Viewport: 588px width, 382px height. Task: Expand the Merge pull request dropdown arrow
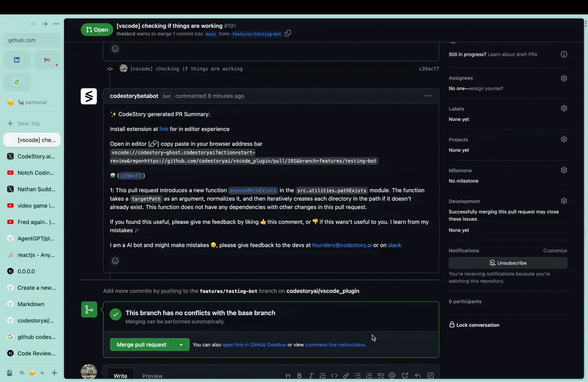pyautogui.click(x=181, y=344)
